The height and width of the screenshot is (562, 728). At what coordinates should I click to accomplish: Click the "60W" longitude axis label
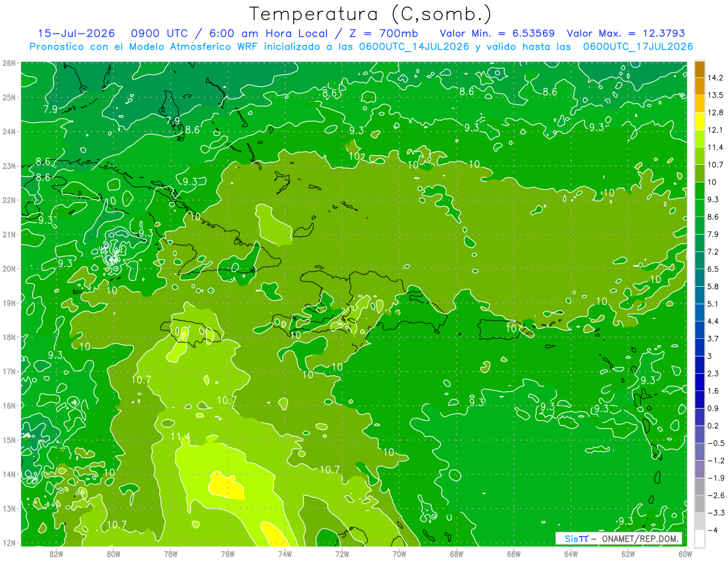(x=686, y=554)
